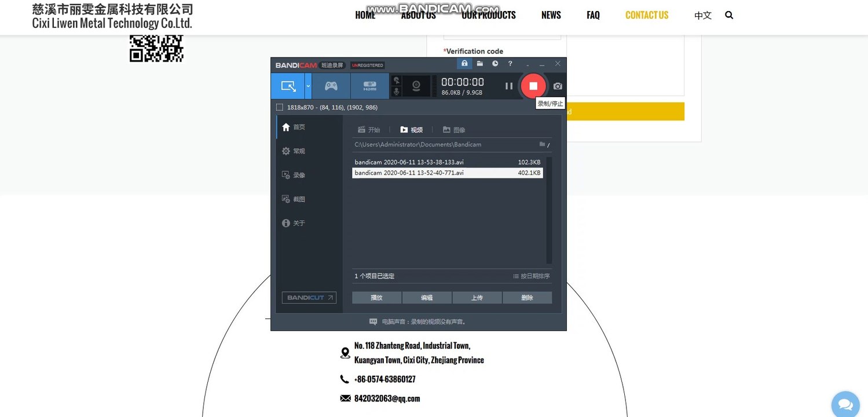Image resolution: width=868 pixels, height=417 pixels.
Task: Switch to the 图像 images tab
Action: coord(454,130)
